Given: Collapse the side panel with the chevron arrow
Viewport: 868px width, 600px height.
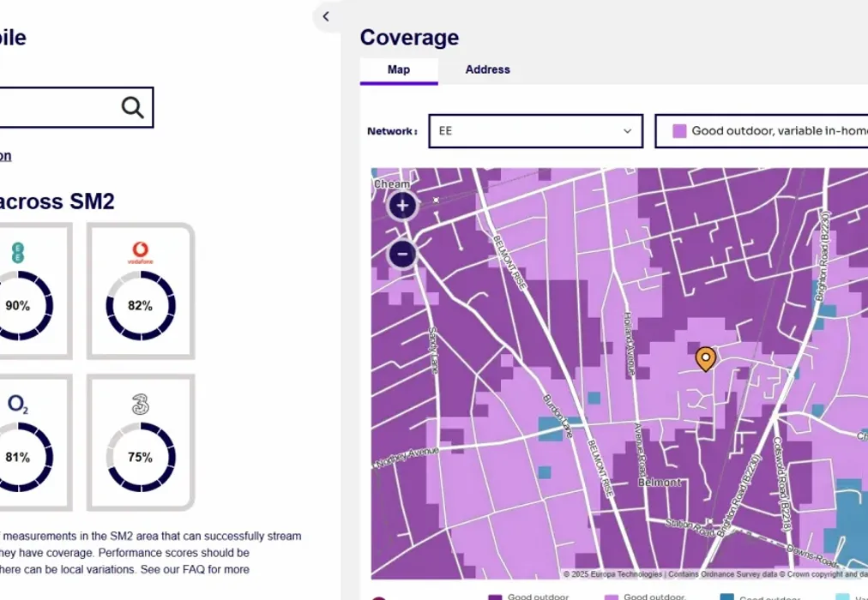Looking at the screenshot, I should (326, 16).
